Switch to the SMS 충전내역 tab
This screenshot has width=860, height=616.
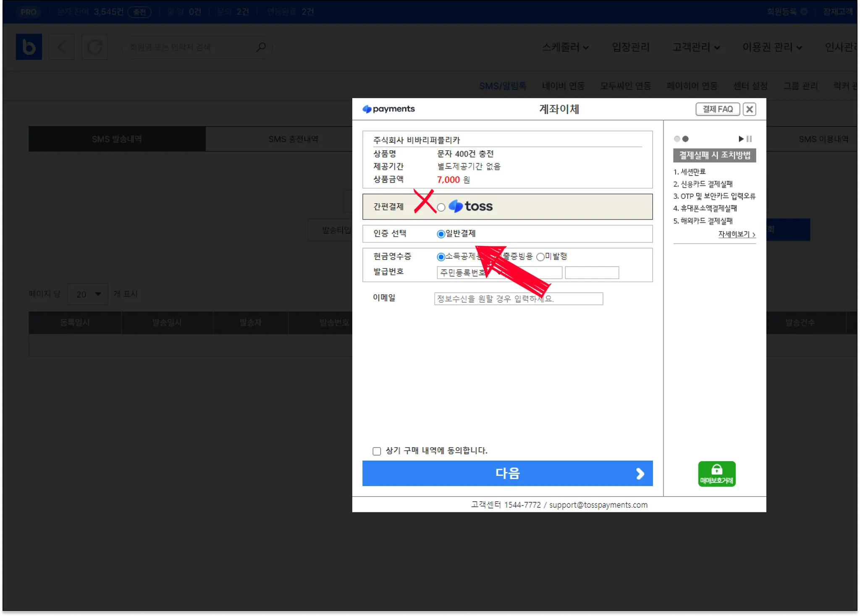(293, 139)
